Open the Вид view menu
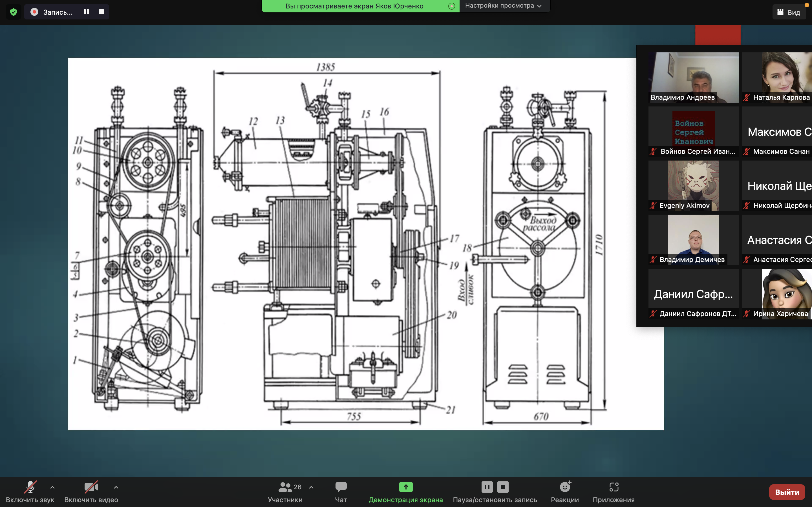 pyautogui.click(x=789, y=12)
